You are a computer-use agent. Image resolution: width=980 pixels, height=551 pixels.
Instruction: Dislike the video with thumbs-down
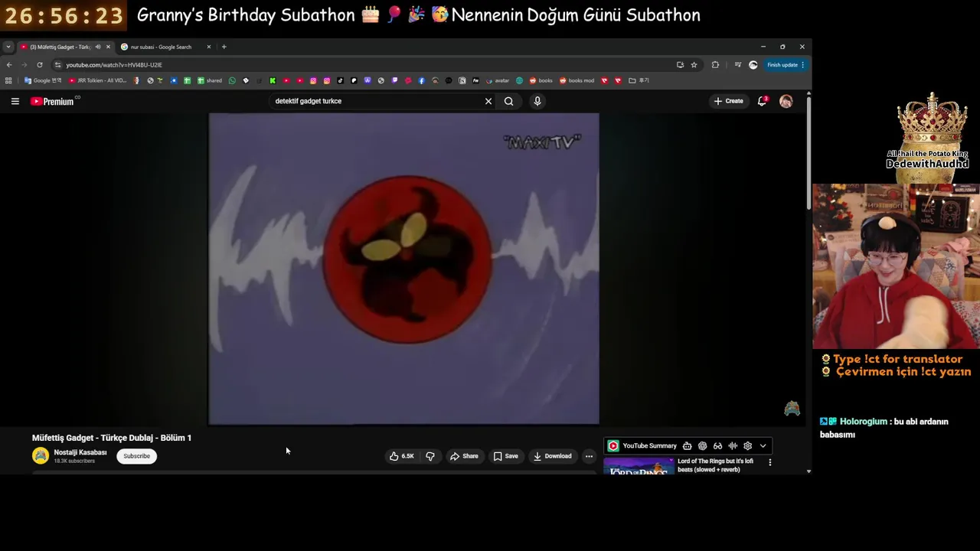(x=430, y=456)
